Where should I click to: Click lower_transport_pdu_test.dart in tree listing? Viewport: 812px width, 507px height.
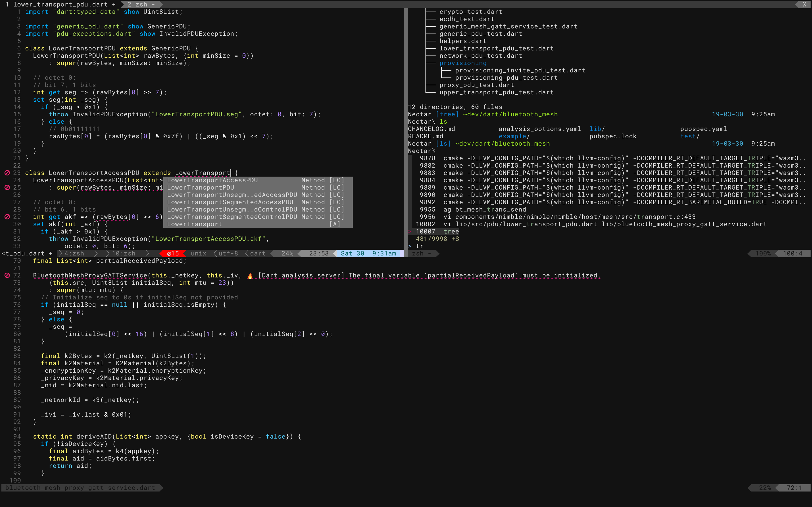(x=496, y=48)
